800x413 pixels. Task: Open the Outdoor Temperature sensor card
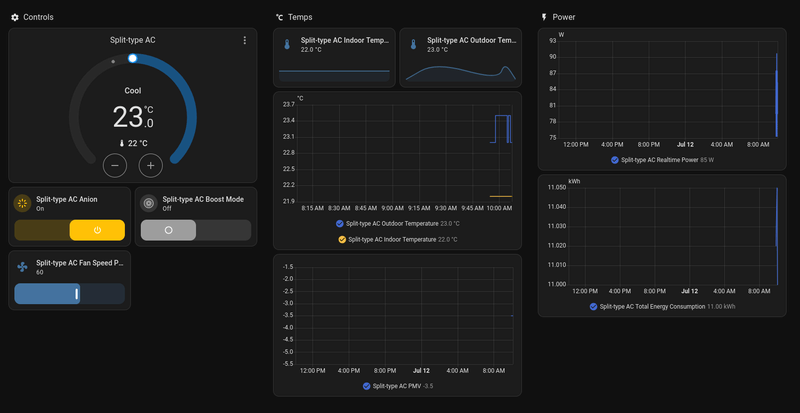click(x=461, y=58)
